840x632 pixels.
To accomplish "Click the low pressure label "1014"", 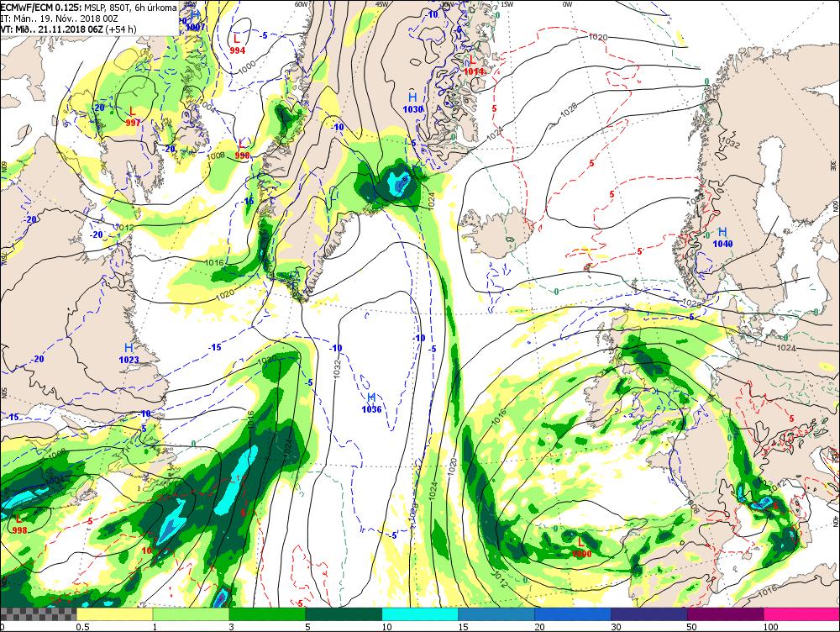I will (x=474, y=71).
